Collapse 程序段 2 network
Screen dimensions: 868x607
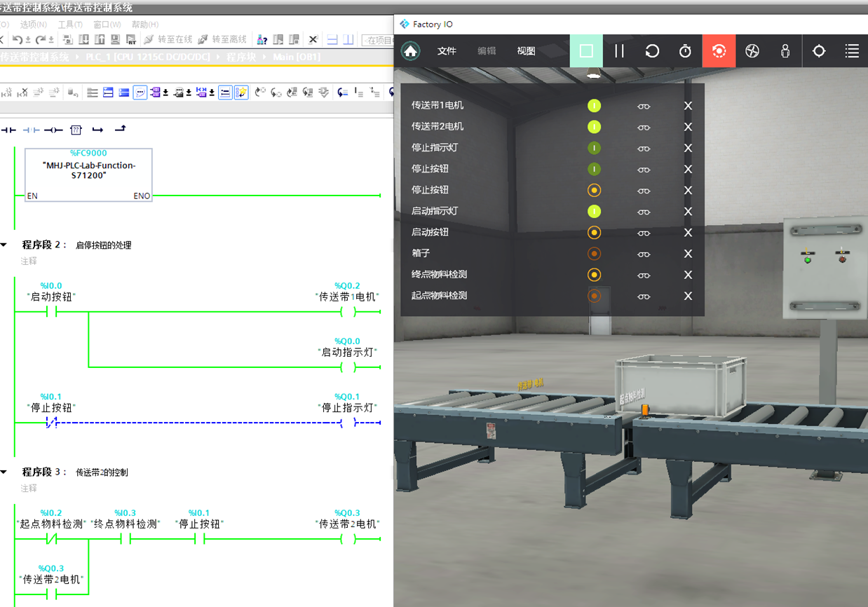click(4, 245)
